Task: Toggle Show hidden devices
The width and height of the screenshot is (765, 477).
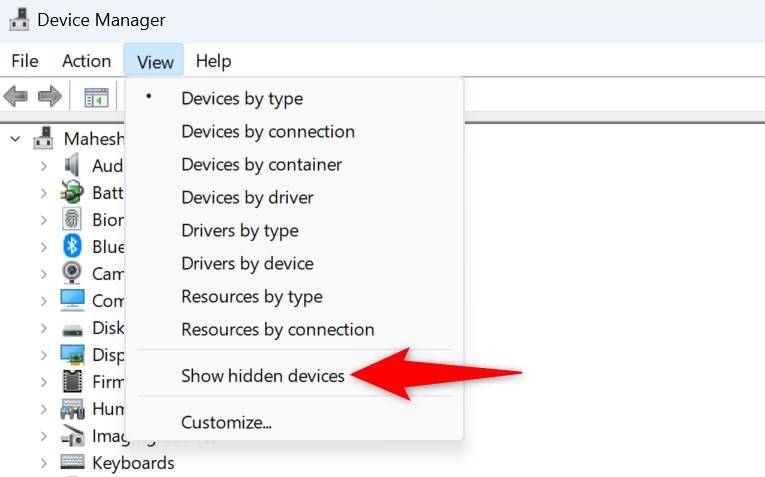Action: [x=262, y=376]
